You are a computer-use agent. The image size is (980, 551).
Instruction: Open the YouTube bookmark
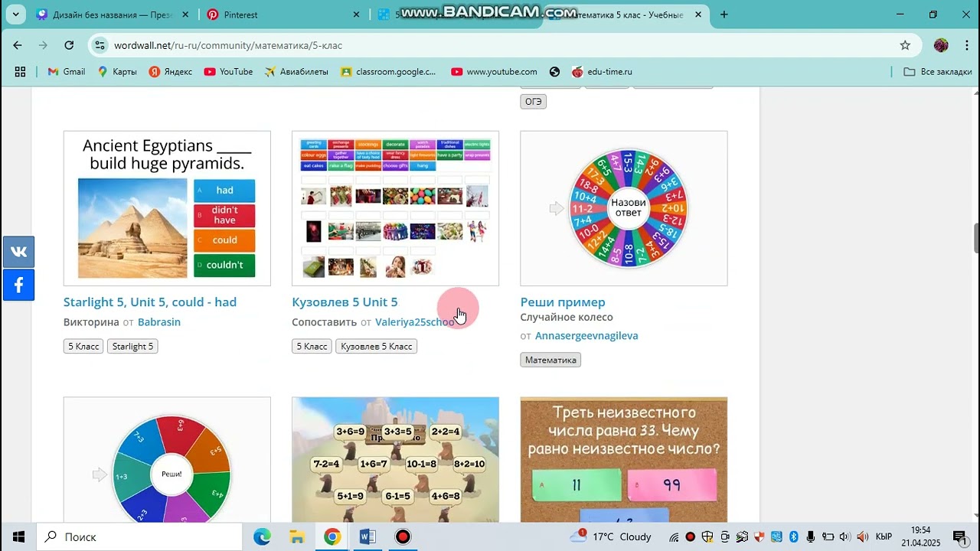[228, 71]
